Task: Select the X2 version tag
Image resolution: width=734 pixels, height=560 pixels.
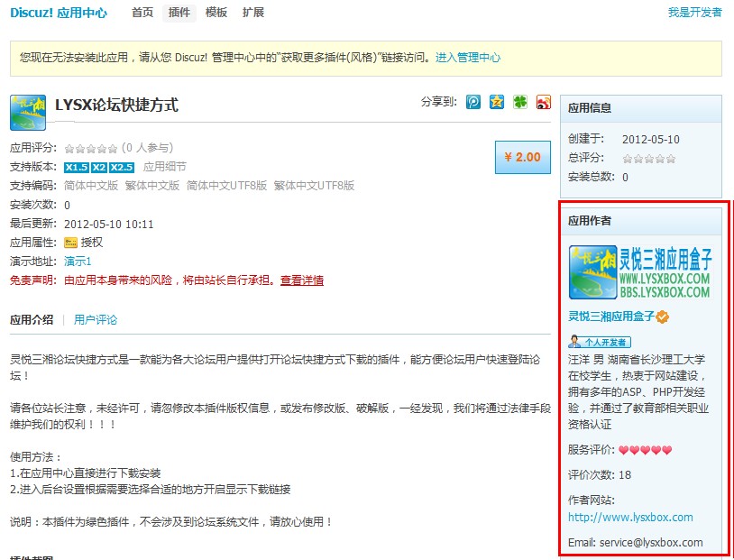Action: pyautogui.click(x=99, y=167)
